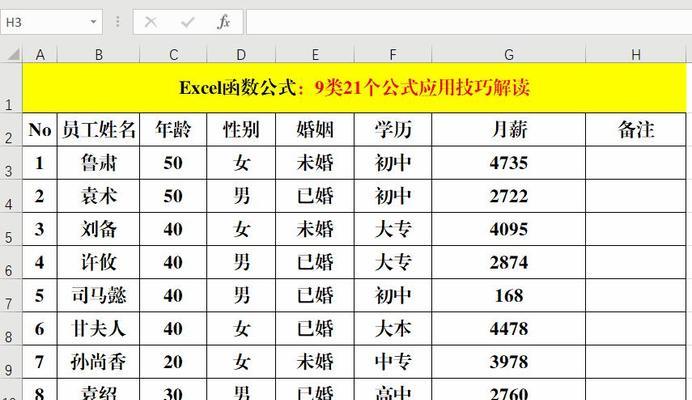Click the '月薪' header cell

(508, 129)
